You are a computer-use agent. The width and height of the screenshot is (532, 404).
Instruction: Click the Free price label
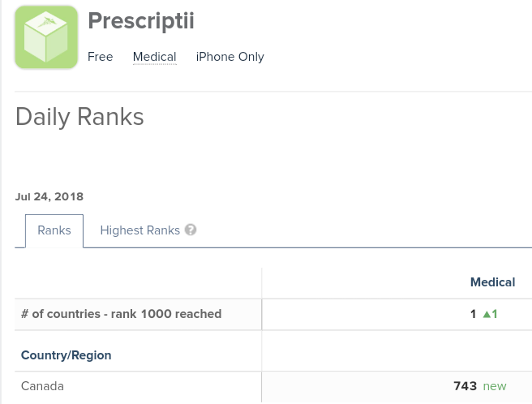pos(100,57)
